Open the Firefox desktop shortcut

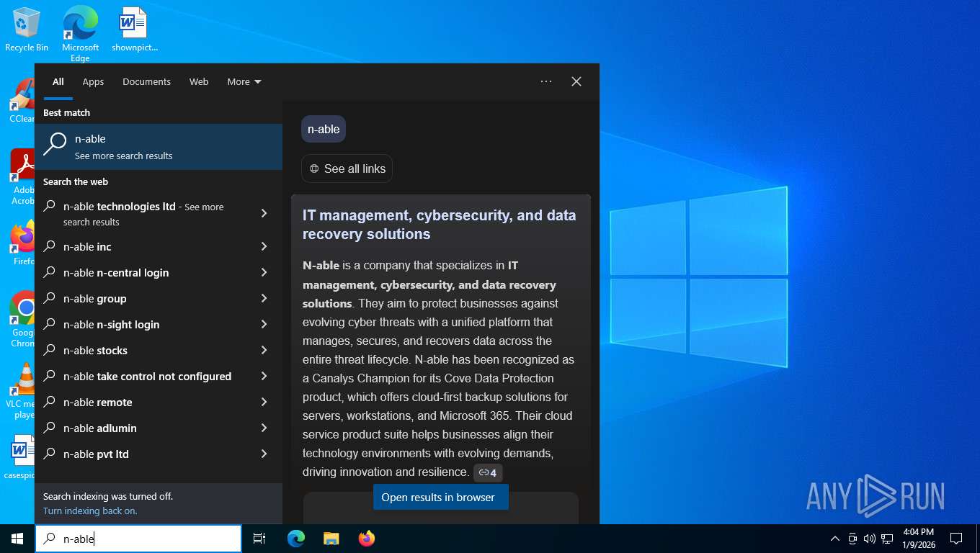coord(23,243)
